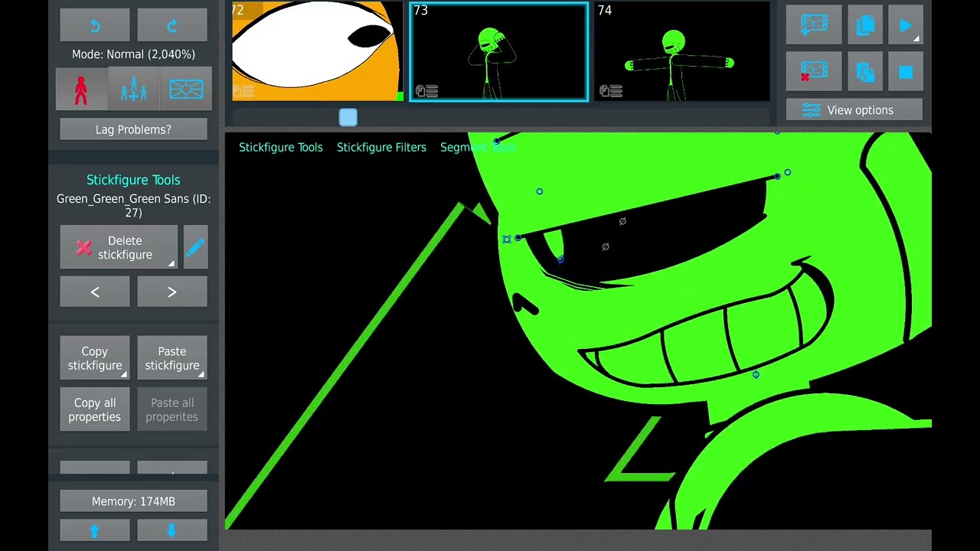
Task: Open frame 74 options icon
Action: 611,91
